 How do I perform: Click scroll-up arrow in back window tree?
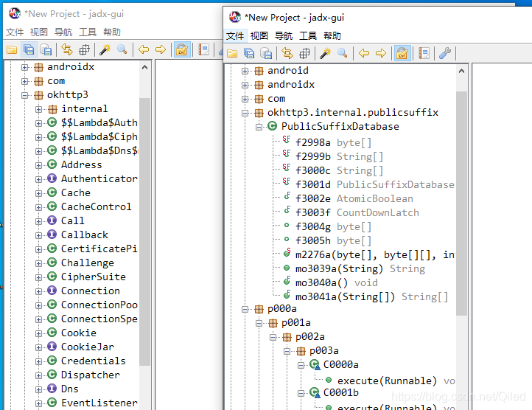click(145, 67)
